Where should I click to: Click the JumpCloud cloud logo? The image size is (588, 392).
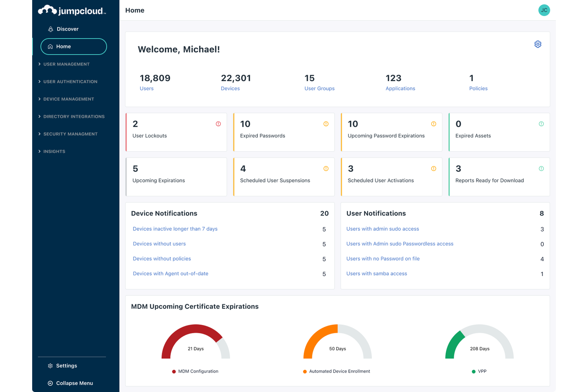(48, 10)
